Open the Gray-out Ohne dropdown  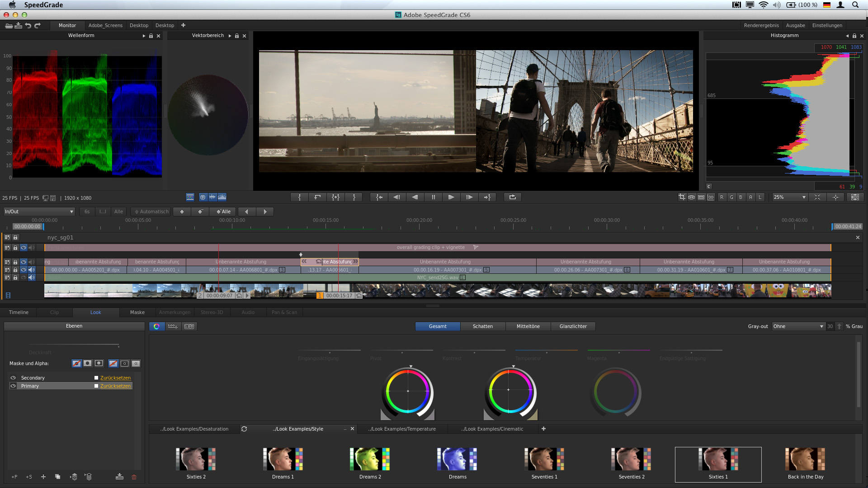point(798,326)
